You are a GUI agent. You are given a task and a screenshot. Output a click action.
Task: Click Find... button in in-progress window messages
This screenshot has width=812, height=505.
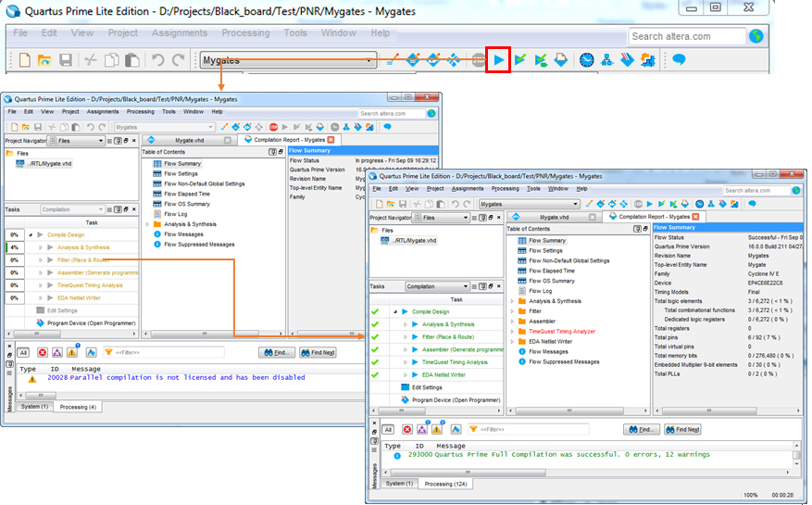277,352
